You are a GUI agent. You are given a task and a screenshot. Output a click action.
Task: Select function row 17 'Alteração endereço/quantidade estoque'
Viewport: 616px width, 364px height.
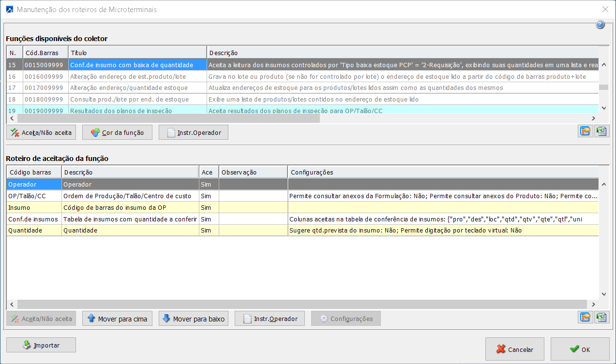coord(129,88)
